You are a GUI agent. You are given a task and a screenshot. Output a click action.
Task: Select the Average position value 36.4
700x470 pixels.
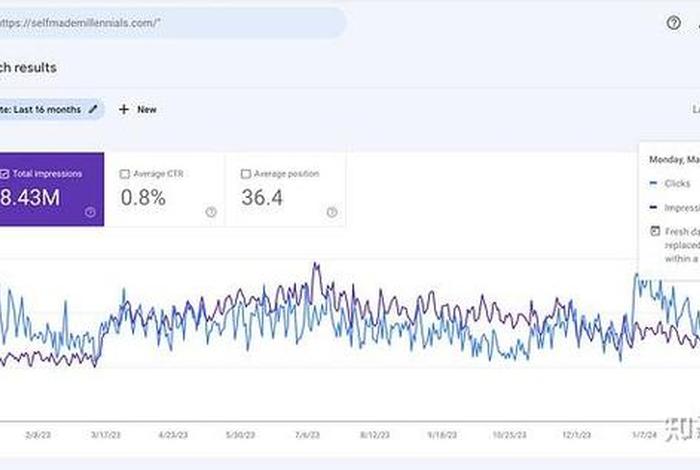[262, 198]
